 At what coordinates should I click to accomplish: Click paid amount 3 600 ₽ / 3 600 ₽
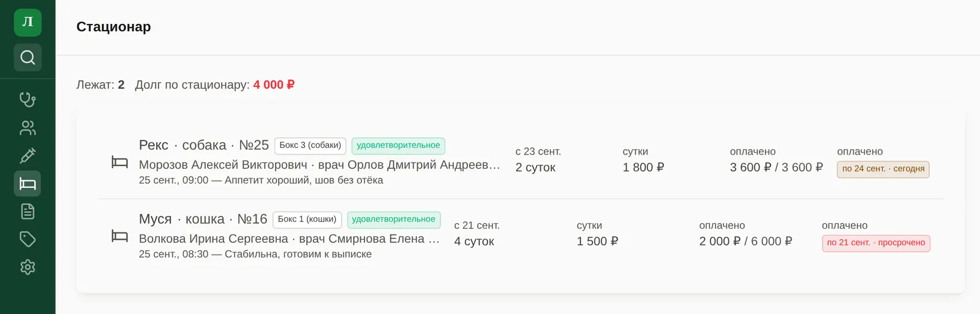click(x=777, y=167)
